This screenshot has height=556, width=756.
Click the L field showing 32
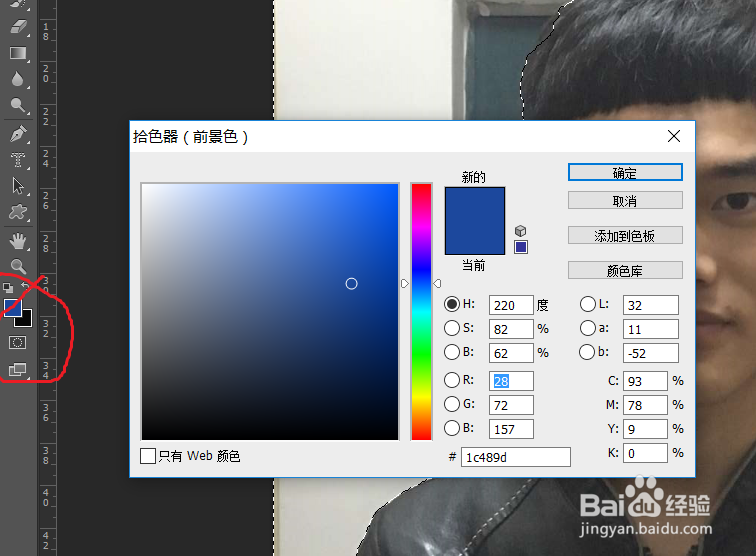[x=650, y=305]
